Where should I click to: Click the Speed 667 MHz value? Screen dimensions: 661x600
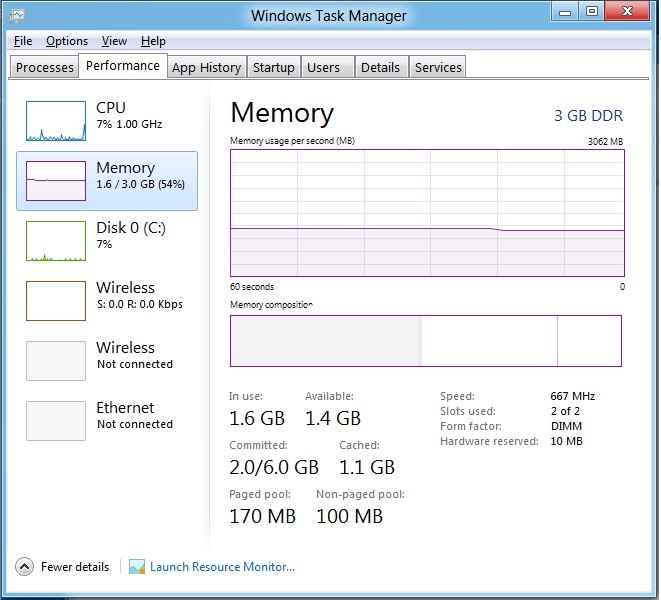click(572, 396)
